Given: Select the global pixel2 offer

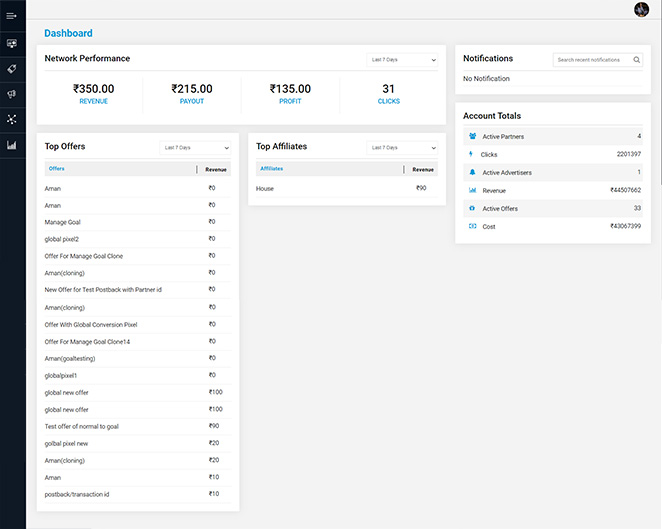Looking at the screenshot, I should pyautogui.click(x=62, y=239).
